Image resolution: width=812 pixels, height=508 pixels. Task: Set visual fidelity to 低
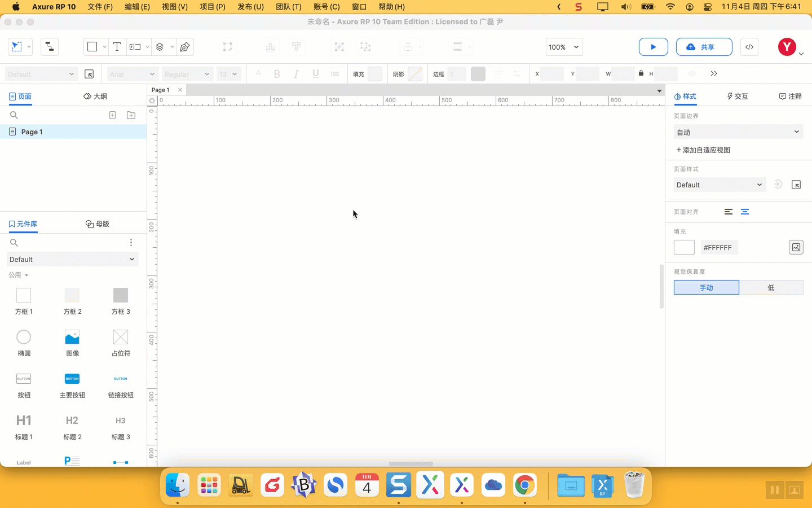771,287
